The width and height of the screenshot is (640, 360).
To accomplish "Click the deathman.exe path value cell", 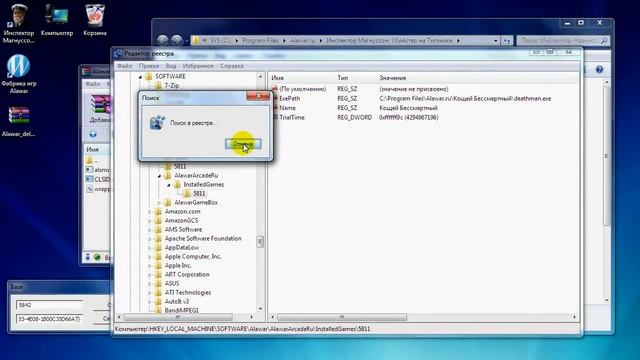I will pos(465,98).
